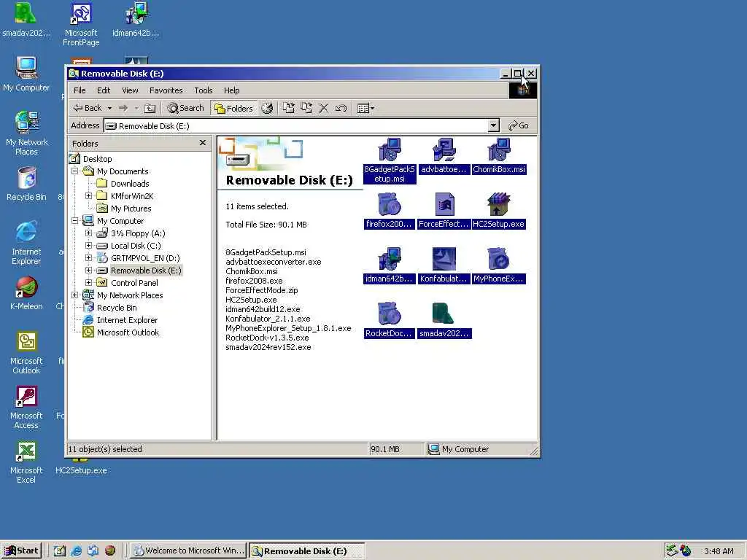
Task: Select Internet Explorer in folder tree
Action: (127, 320)
